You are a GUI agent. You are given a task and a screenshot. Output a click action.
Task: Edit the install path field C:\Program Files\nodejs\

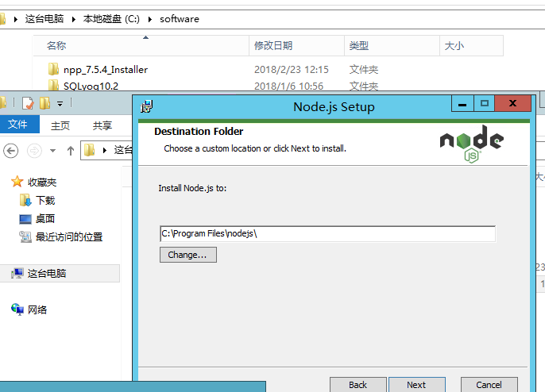point(327,233)
